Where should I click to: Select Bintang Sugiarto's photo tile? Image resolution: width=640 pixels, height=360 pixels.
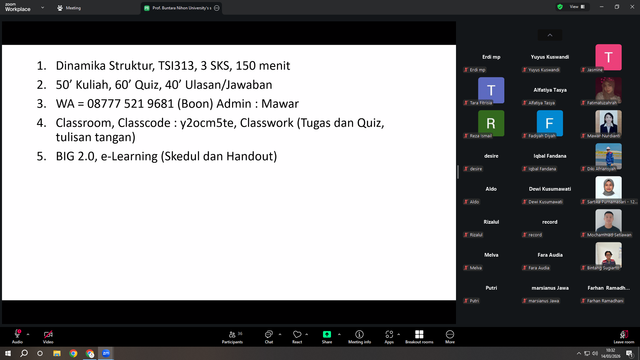(608, 256)
